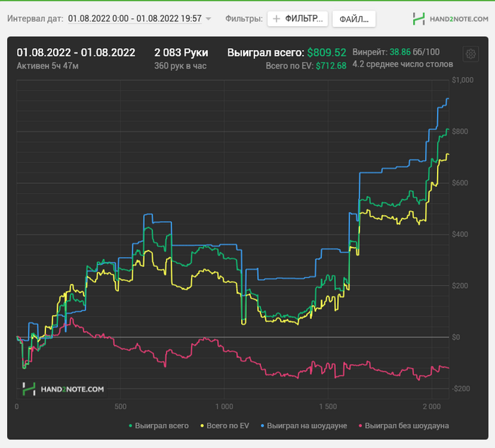Click the $400 y-axis label
The image size is (495, 448).
click(460, 234)
